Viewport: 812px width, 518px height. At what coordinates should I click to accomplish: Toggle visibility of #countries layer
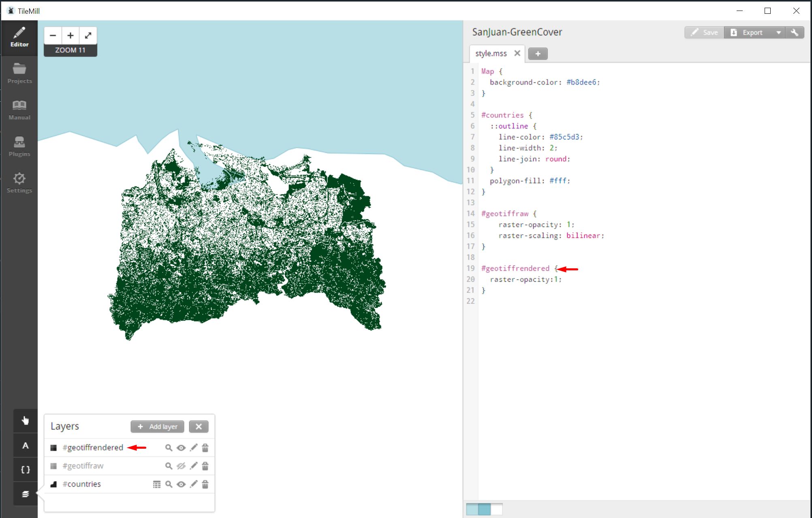181,484
